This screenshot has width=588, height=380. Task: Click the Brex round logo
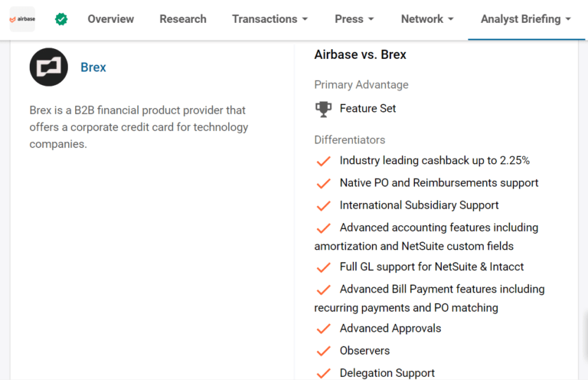49,67
